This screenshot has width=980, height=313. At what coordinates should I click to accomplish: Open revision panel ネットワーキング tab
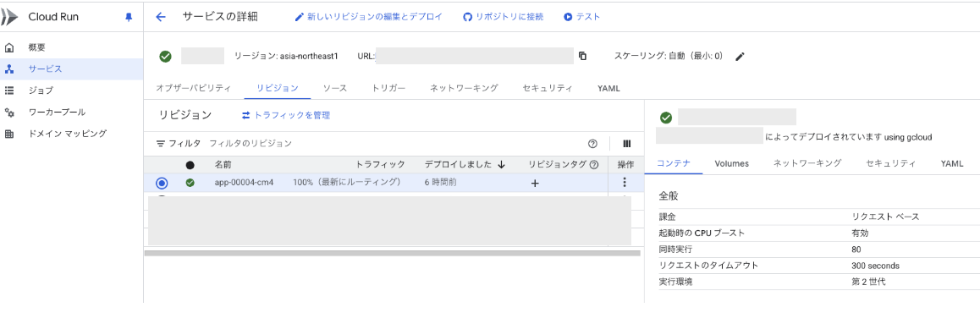(x=807, y=163)
